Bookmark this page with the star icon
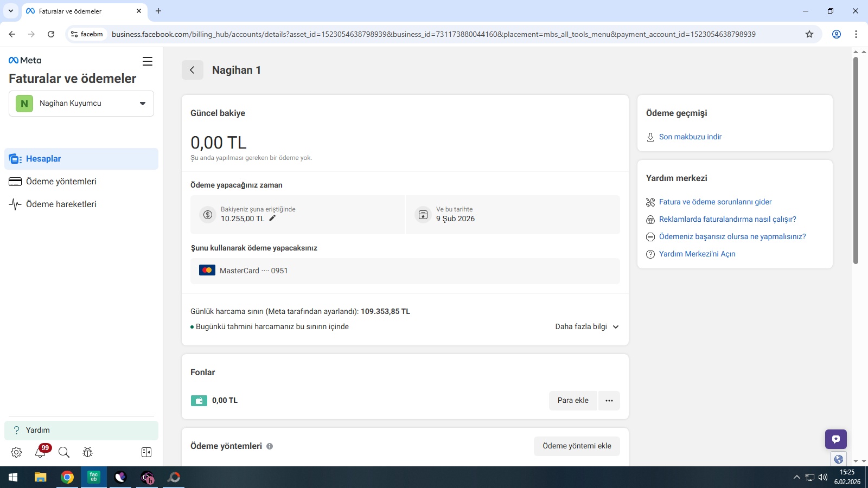This screenshot has width=868, height=488. tap(809, 34)
